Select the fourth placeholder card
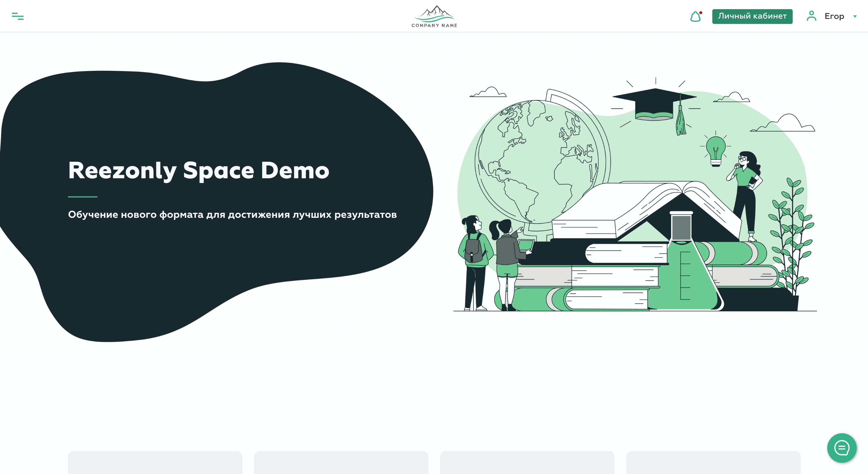 pyautogui.click(x=713, y=462)
